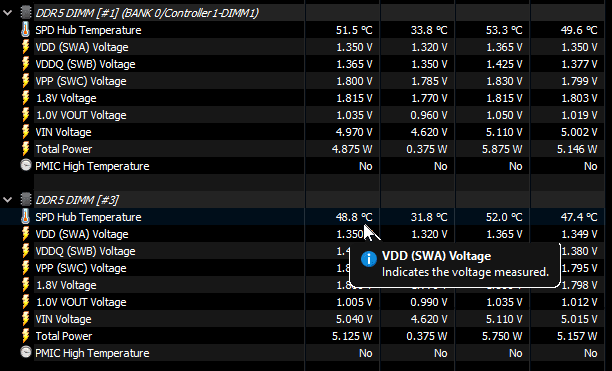Click lightning icon of DIMM [#1] VIN Voltage

tap(25, 132)
